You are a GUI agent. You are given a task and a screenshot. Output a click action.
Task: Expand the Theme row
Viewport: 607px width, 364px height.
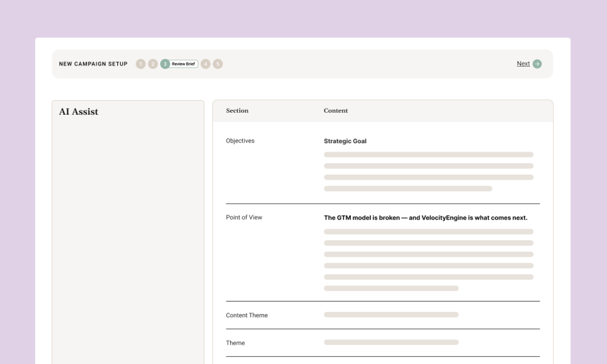[x=235, y=343]
